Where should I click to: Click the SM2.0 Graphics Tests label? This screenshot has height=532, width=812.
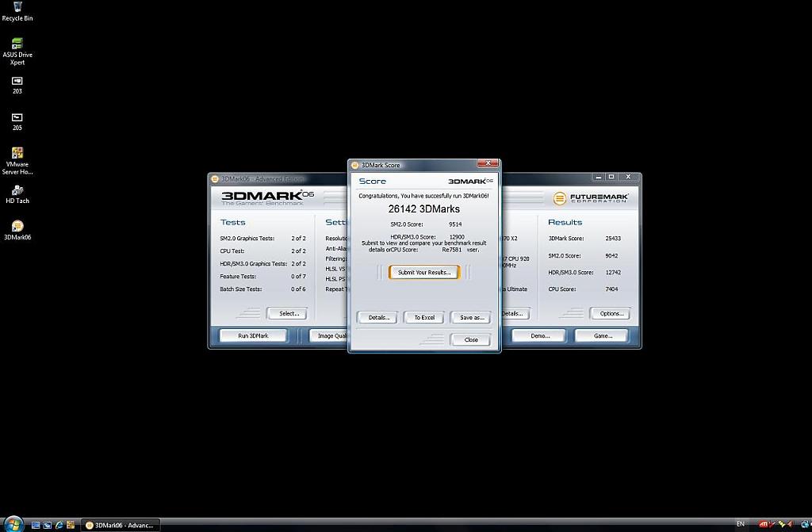[x=247, y=239]
